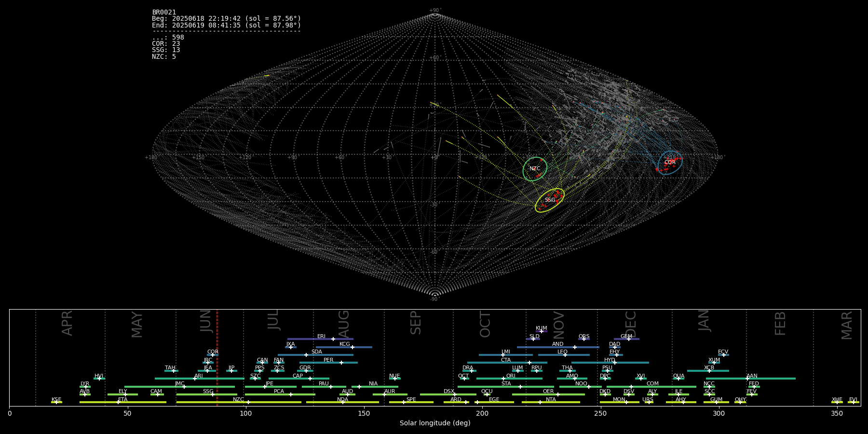Screen dimensions: 868x434
Task: Click the '+30' longitude grid label
Action: pos(387,157)
